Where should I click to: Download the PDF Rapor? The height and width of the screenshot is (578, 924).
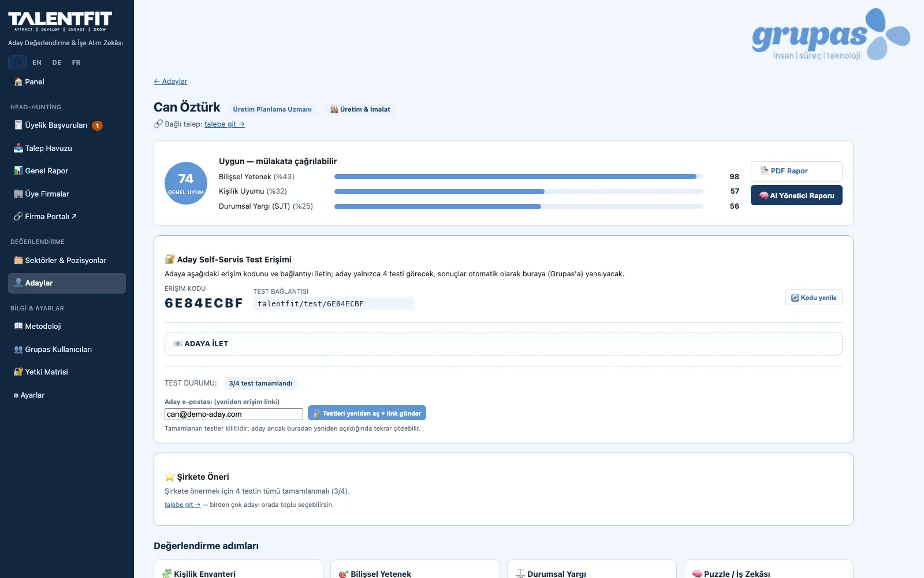(796, 171)
